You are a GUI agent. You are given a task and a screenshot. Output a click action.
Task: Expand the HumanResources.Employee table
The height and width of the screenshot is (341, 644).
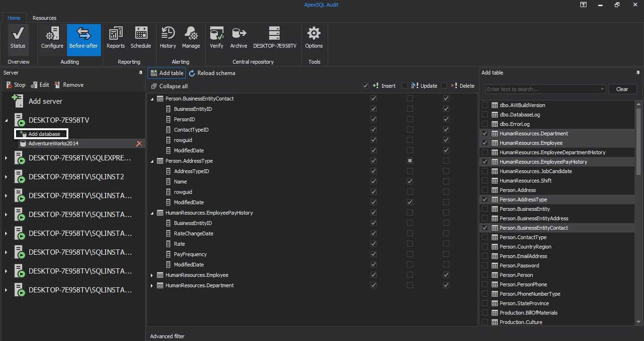click(152, 275)
